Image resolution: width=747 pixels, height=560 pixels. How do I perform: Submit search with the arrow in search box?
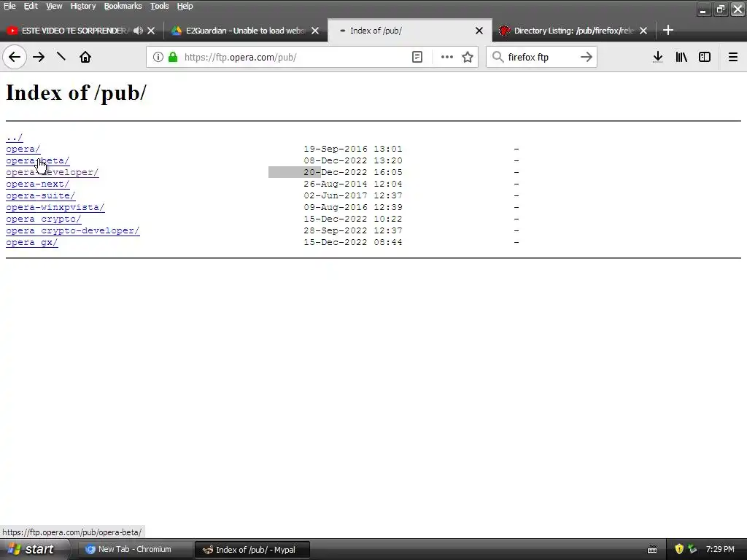[587, 57]
